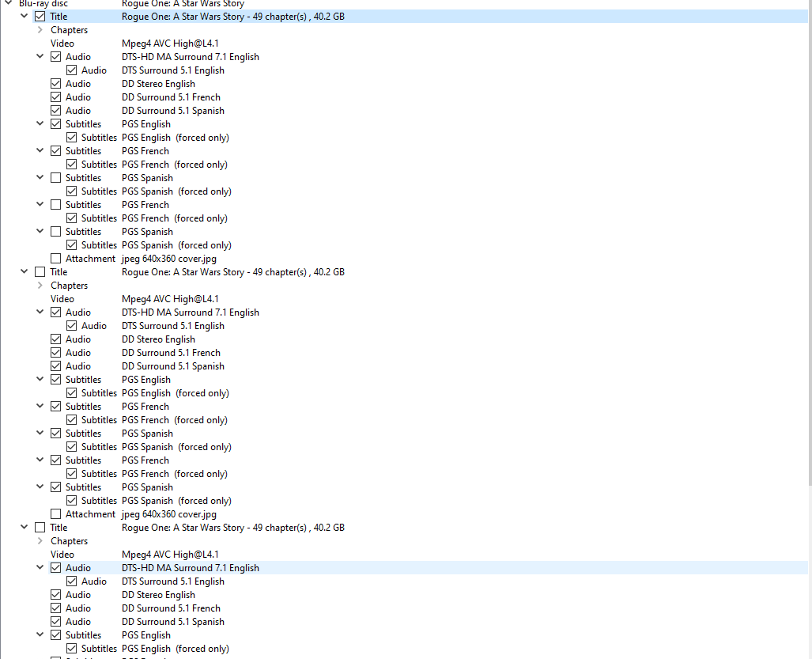Check the unchecked PGS French Subtitles checkbox
This screenshot has height=659, width=812.
[56, 205]
